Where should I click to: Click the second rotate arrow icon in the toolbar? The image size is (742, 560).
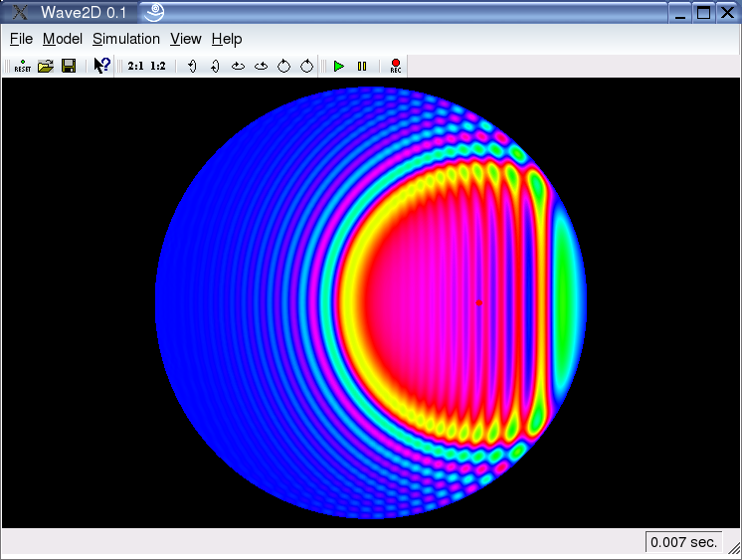coord(214,67)
